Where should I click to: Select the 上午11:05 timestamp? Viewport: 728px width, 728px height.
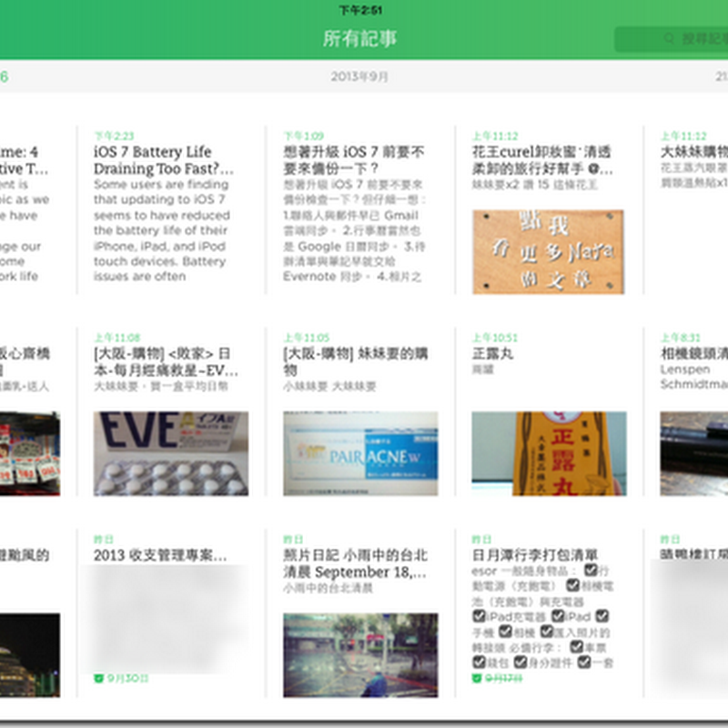[x=307, y=338]
